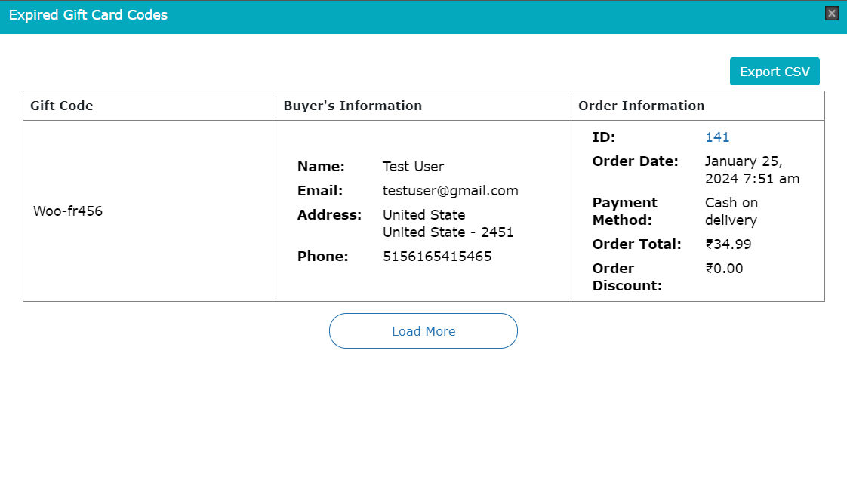
Task: Click the Woo-fr456 gift code
Action: (68, 211)
